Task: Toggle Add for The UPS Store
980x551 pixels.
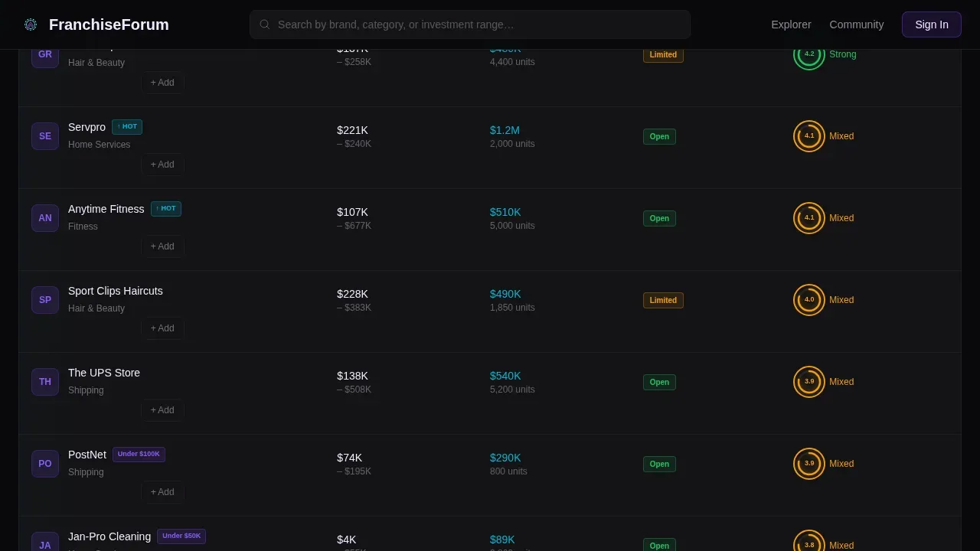Action: coord(162,410)
